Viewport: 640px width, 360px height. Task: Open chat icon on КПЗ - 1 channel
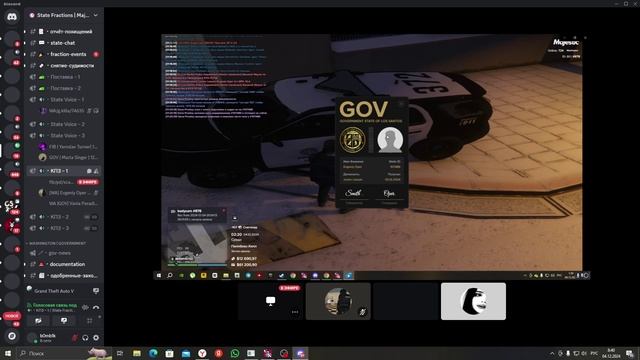pos(89,171)
